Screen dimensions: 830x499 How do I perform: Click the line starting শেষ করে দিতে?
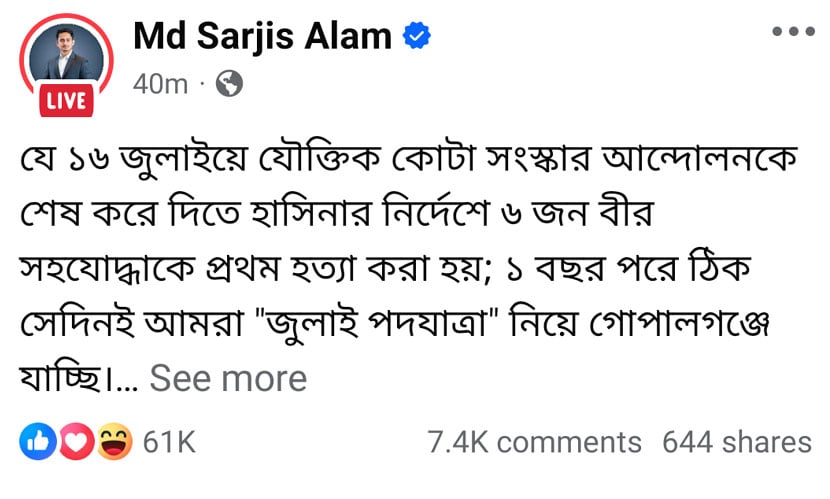point(337,213)
